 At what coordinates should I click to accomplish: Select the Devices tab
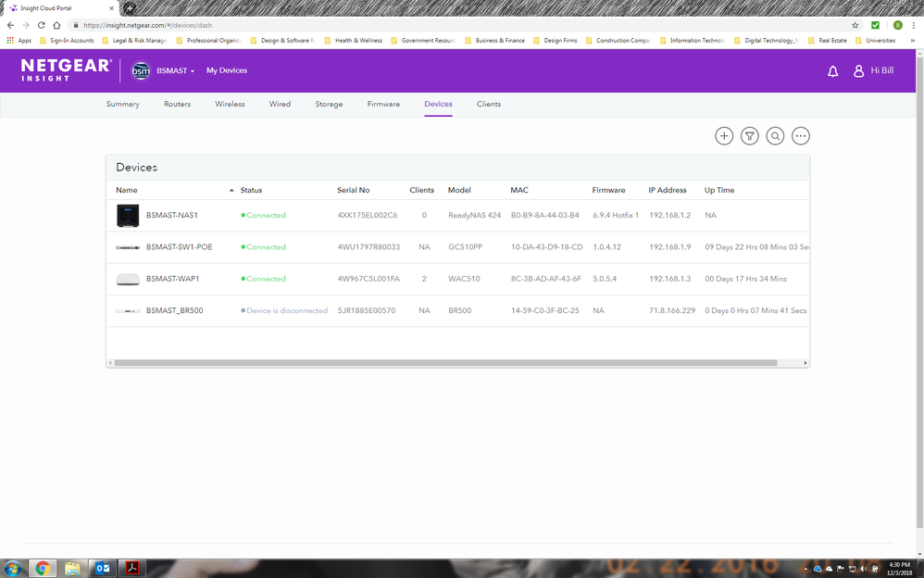click(x=439, y=105)
